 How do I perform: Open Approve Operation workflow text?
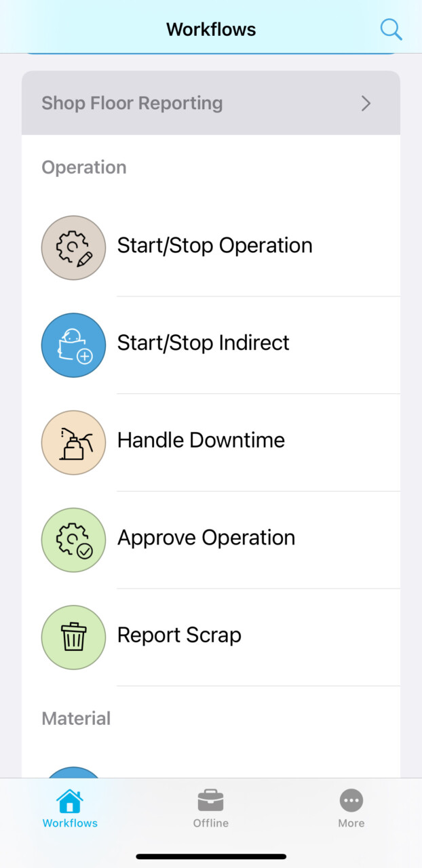click(x=206, y=538)
